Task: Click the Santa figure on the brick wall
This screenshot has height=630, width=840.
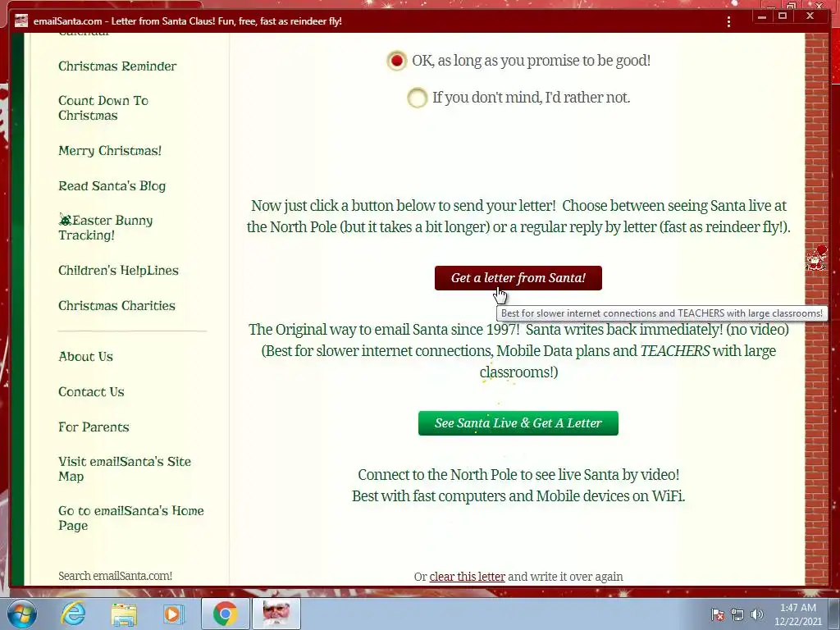Action: (817, 257)
